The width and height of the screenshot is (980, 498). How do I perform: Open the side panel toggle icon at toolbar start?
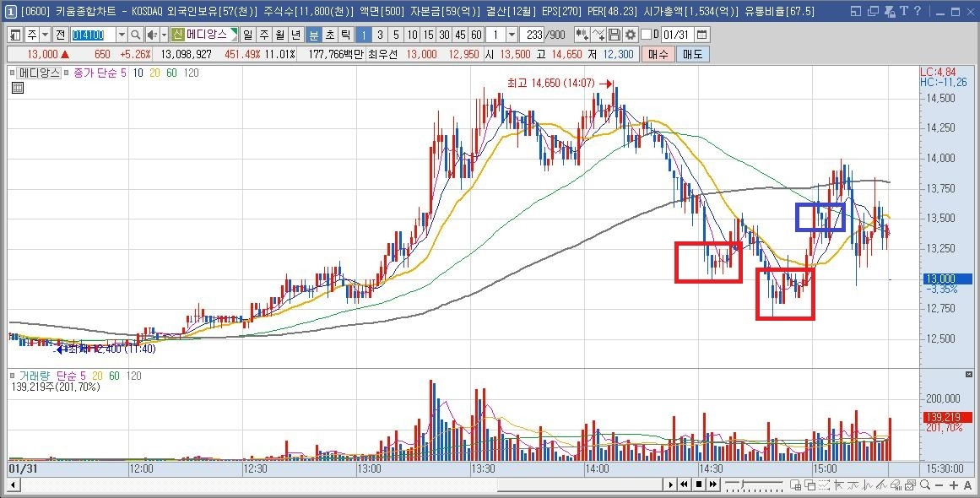coord(16,35)
